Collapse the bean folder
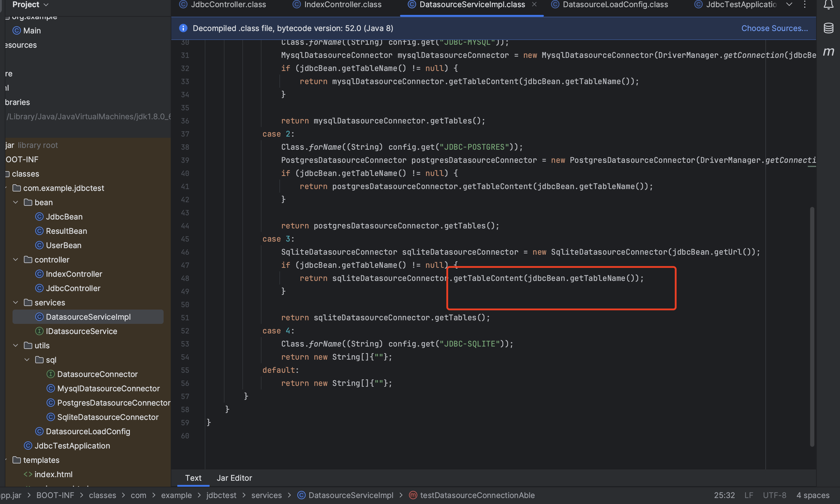This screenshot has height=504, width=840. [x=16, y=202]
